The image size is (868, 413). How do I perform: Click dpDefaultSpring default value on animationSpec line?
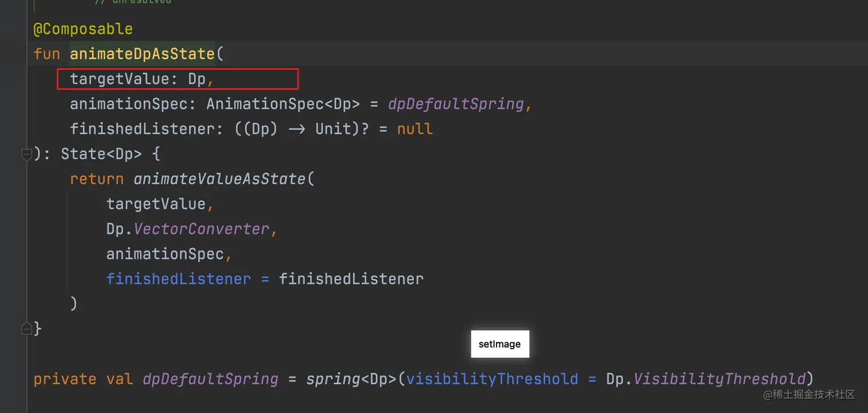coord(456,104)
